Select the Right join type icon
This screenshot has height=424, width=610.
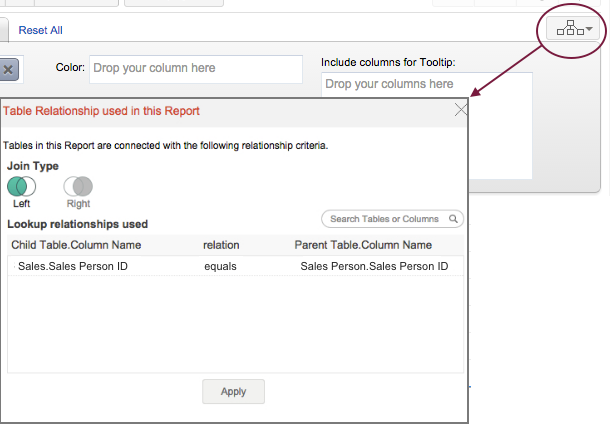[x=78, y=186]
